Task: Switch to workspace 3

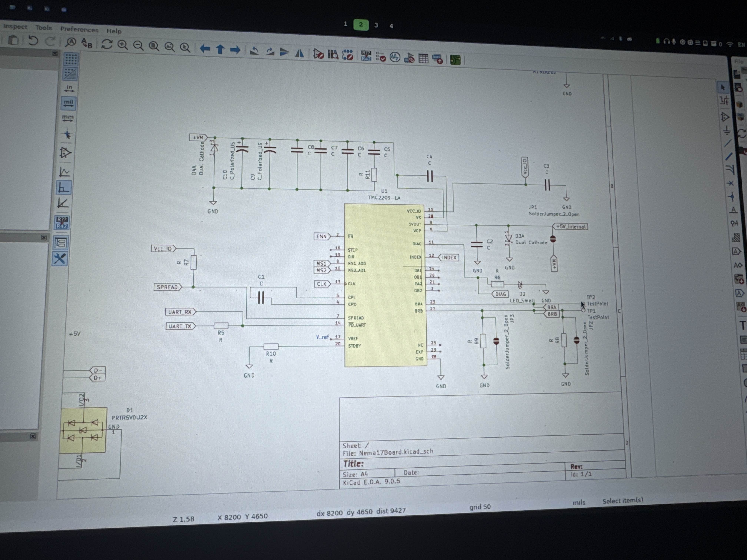Action: [x=376, y=25]
